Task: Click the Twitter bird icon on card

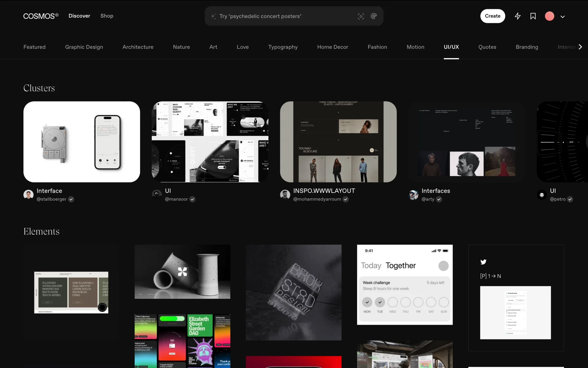Action: pyautogui.click(x=483, y=262)
